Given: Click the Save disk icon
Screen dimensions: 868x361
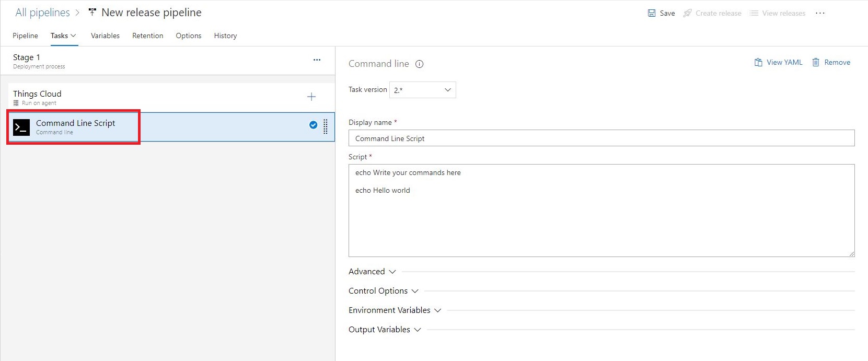Looking at the screenshot, I should 652,13.
